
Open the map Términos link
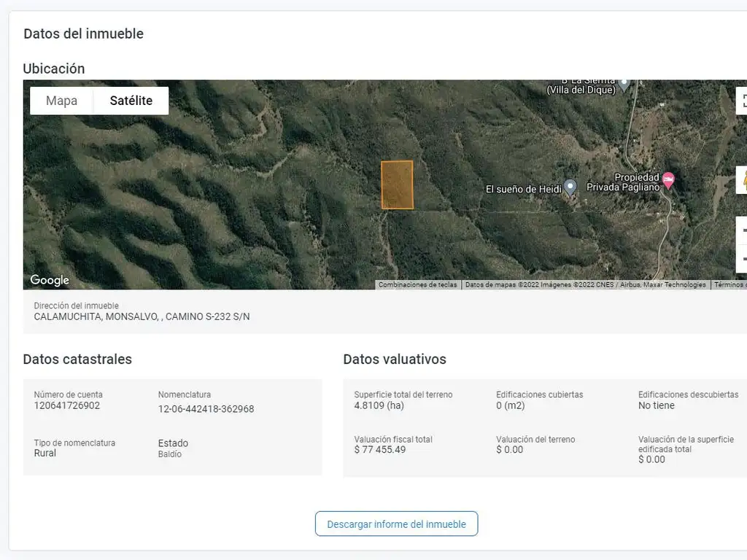[x=729, y=285]
